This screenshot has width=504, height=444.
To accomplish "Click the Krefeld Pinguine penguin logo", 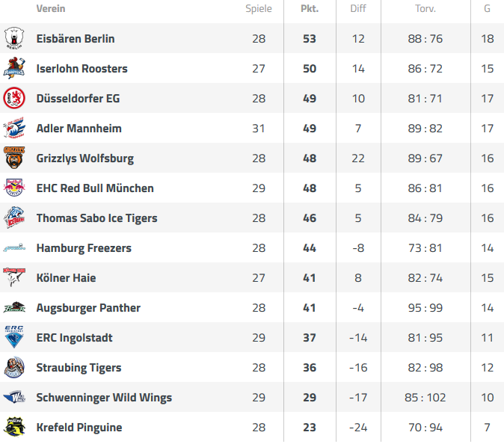I will (x=14, y=427).
